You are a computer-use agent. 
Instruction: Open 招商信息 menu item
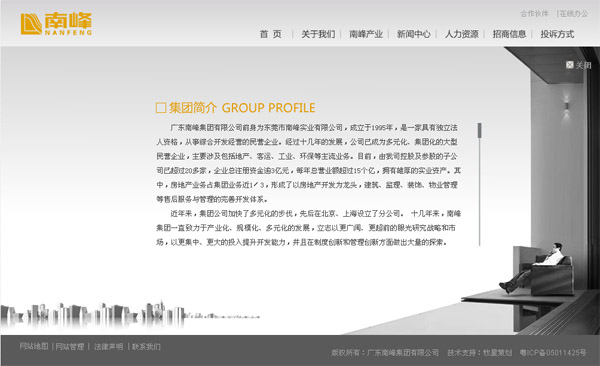(509, 34)
